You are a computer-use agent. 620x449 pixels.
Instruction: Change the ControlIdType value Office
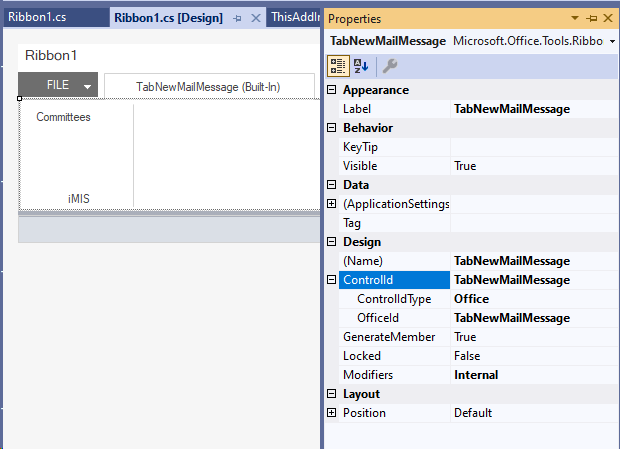pyautogui.click(x=533, y=298)
